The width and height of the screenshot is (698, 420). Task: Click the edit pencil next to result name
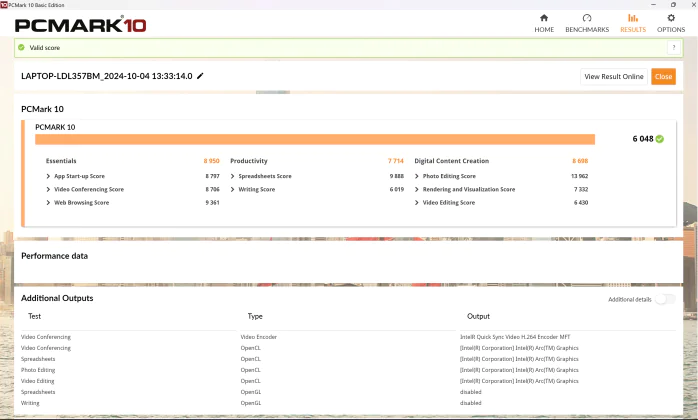[200, 76]
